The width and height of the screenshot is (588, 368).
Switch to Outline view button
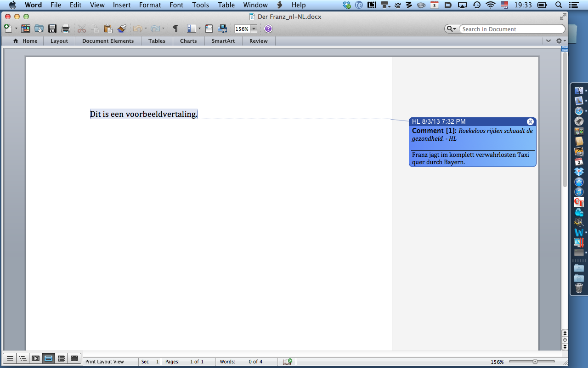[23, 358]
